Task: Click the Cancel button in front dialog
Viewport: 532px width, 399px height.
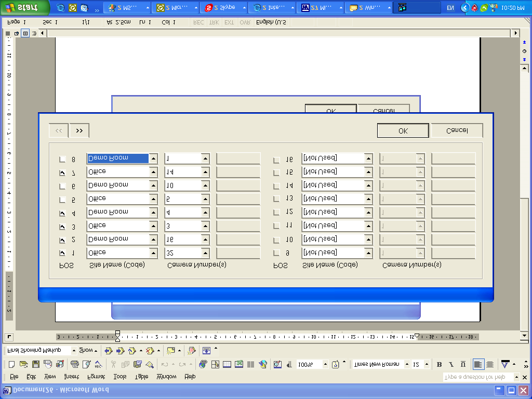Action: pos(457,130)
